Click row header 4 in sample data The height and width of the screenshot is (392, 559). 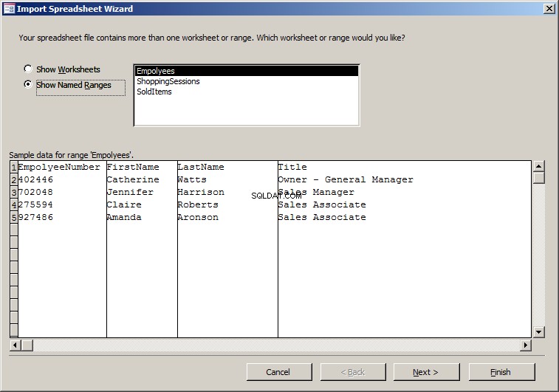14,204
